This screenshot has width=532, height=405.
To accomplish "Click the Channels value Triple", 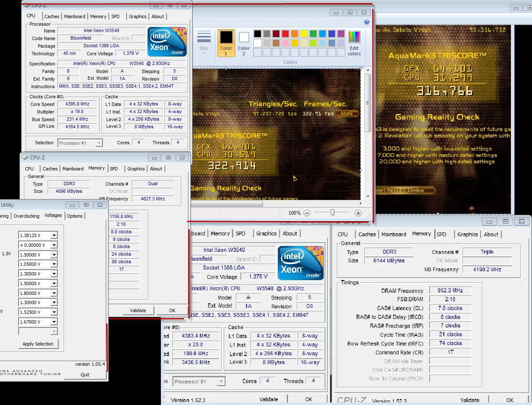I will click(x=487, y=251).
